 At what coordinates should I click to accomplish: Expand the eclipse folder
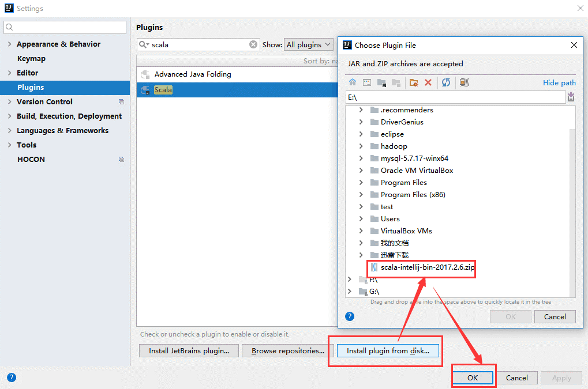pos(361,134)
